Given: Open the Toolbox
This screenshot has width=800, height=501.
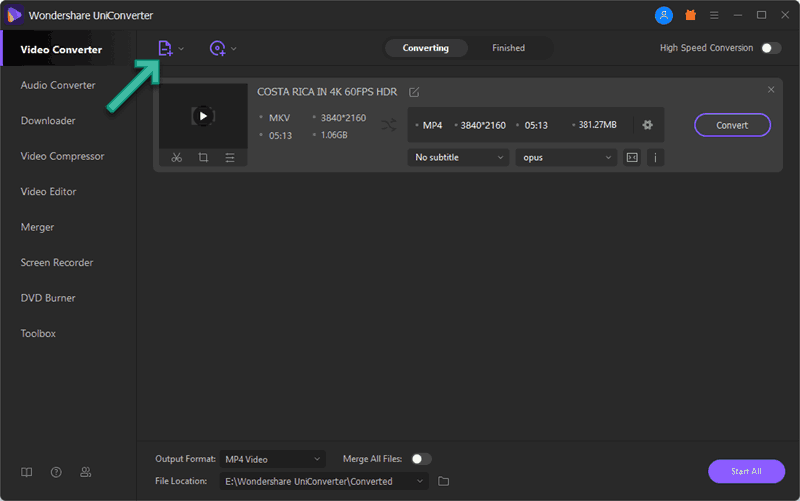Looking at the screenshot, I should tap(38, 334).
